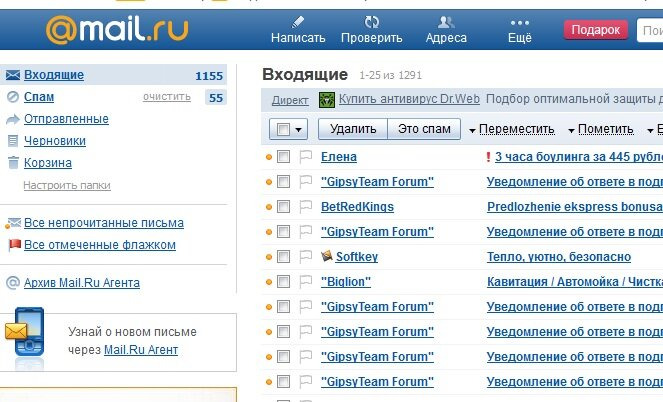
Task: Tick the select-all checkbox in the toolbar
Action: tap(283, 129)
